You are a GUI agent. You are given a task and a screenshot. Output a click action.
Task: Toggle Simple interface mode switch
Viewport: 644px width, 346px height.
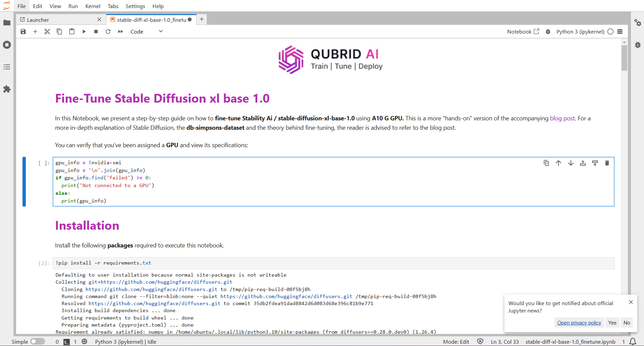(x=38, y=342)
